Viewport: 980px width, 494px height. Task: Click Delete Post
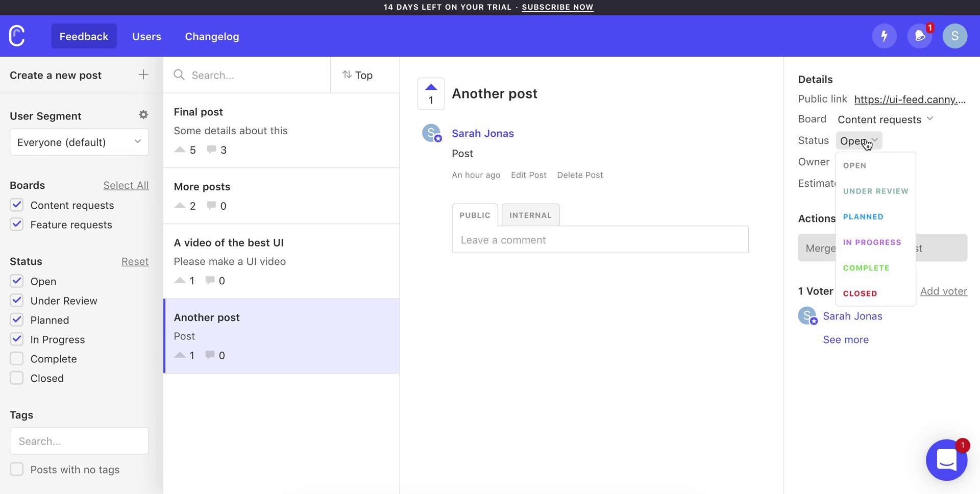coord(580,175)
